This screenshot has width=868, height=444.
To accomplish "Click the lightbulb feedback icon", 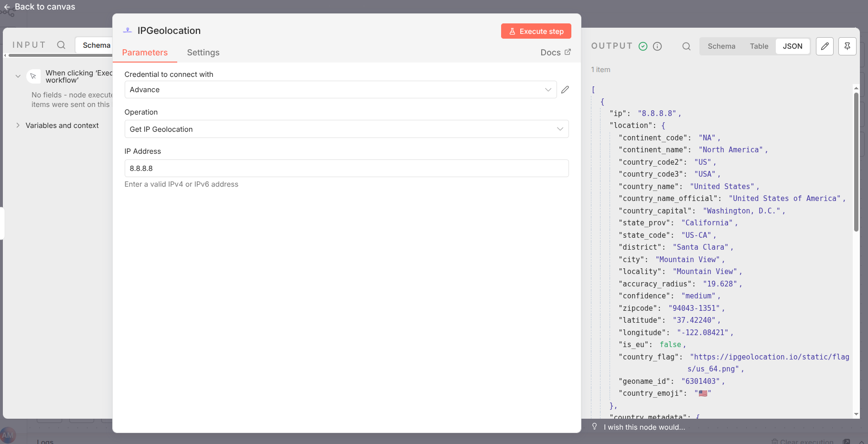I will pyautogui.click(x=594, y=426).
